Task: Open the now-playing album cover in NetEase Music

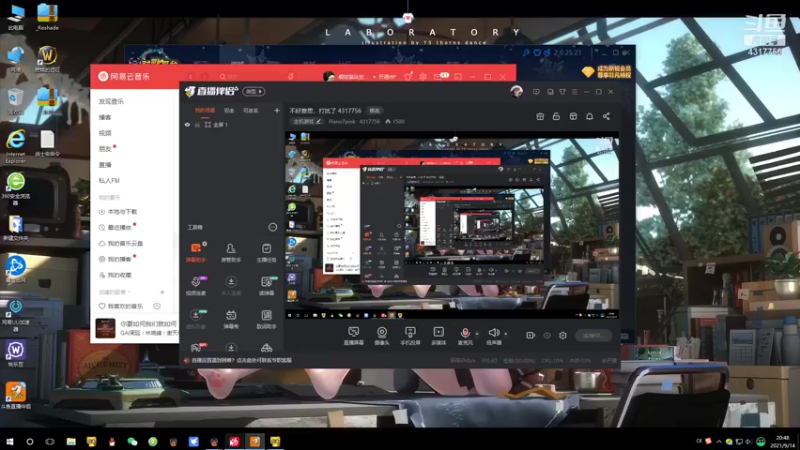Action: point(105,328)
